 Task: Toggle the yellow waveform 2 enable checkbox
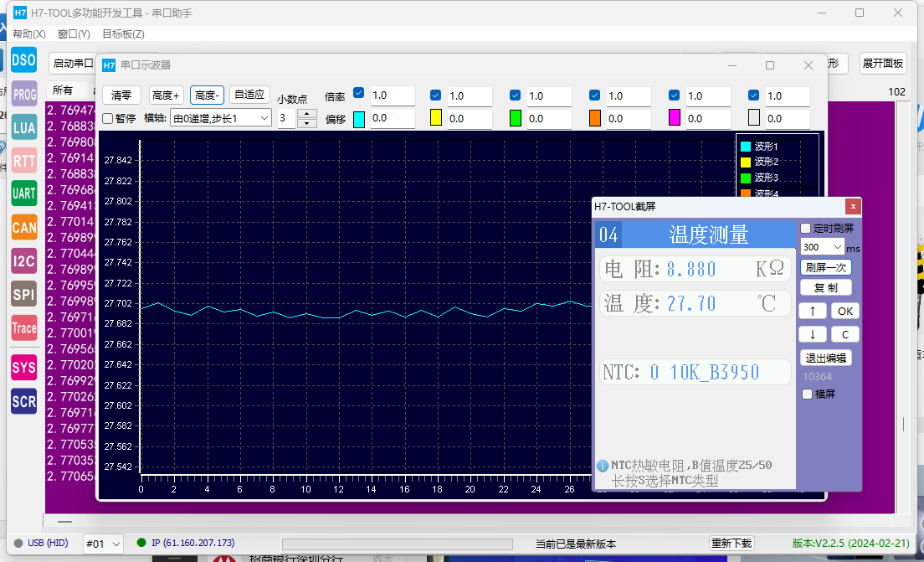tap(435, 95)
